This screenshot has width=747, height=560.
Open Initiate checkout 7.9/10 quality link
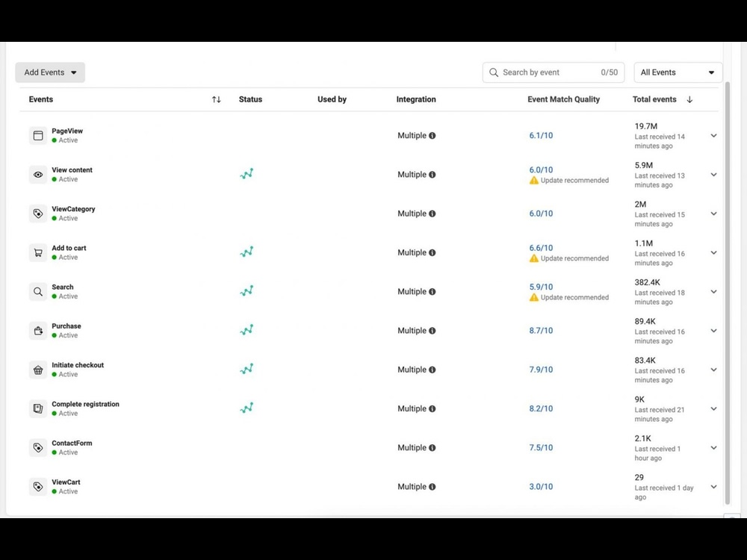541,370
